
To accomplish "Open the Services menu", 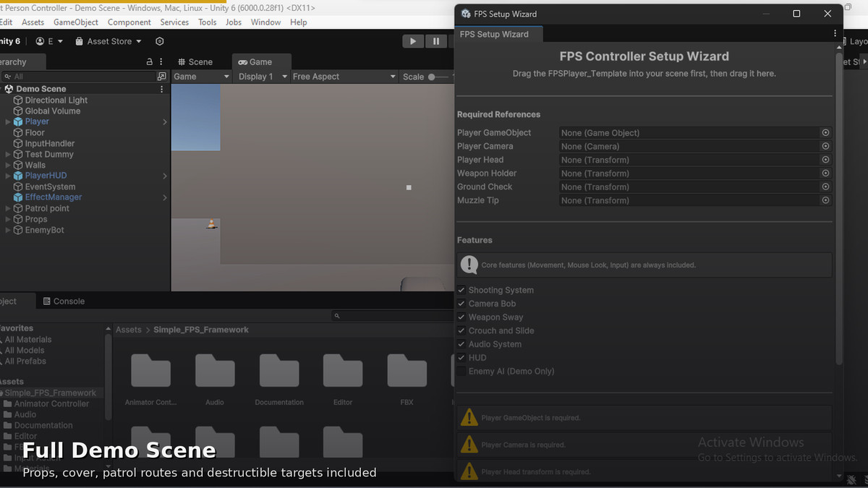I will click(x=174, y=22).
